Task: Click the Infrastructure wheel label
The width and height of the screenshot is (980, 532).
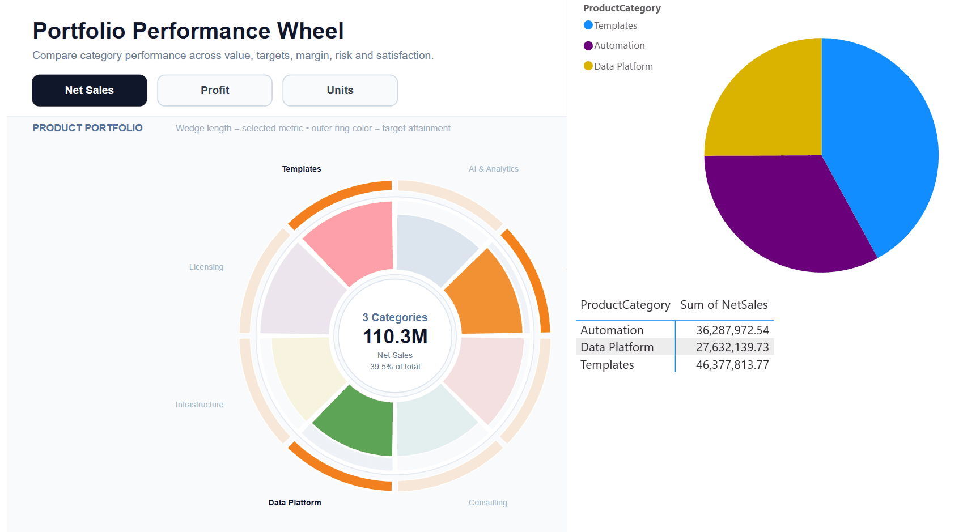Action: [200, 405]
